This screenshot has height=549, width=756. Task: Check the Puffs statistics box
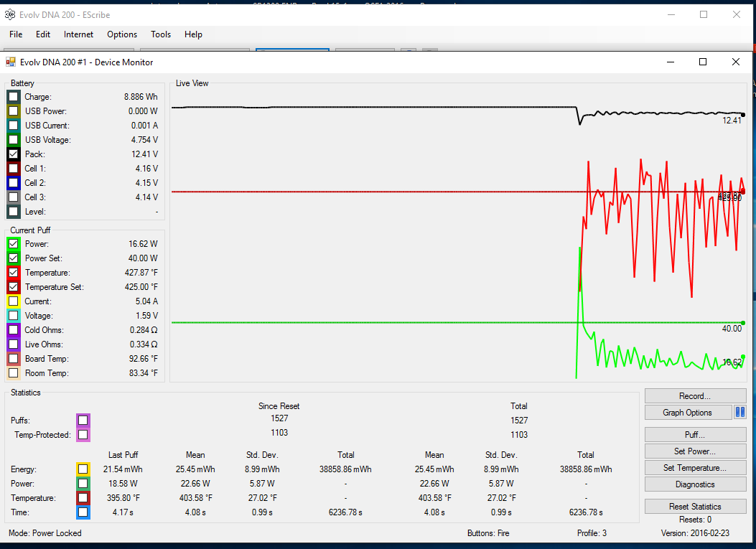pyautogui.click(x=83, y=421)
